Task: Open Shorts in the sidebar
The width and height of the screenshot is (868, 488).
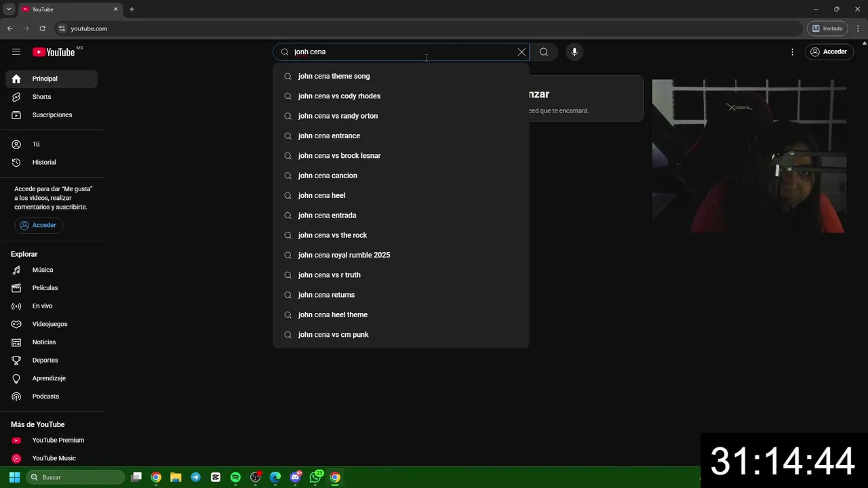Action: (52, 97)
